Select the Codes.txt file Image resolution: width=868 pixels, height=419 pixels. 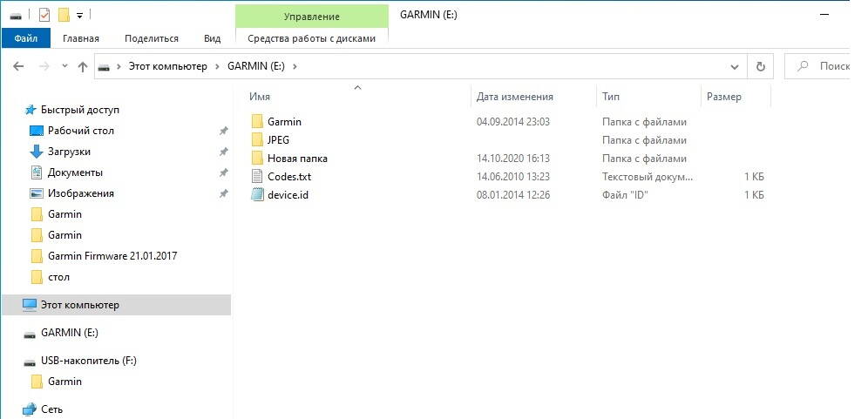(x=288, y=177)
